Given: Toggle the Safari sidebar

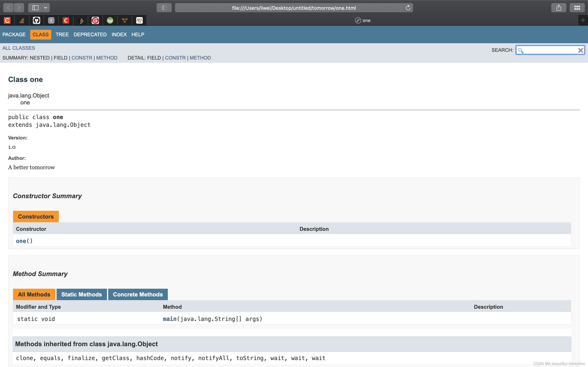Looking at the screenshot, I should click(x=35, y=8).
